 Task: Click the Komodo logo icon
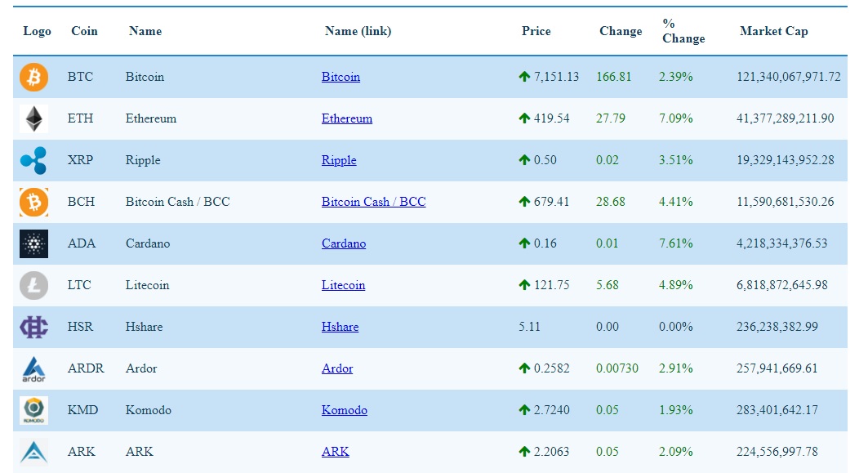pos(33,410)
